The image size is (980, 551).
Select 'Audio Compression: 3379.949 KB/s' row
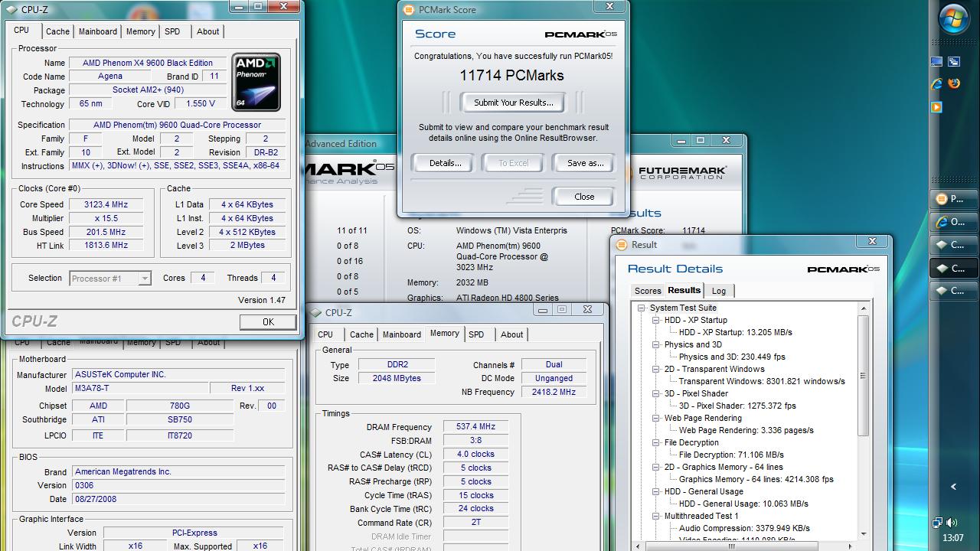[744, 528]
